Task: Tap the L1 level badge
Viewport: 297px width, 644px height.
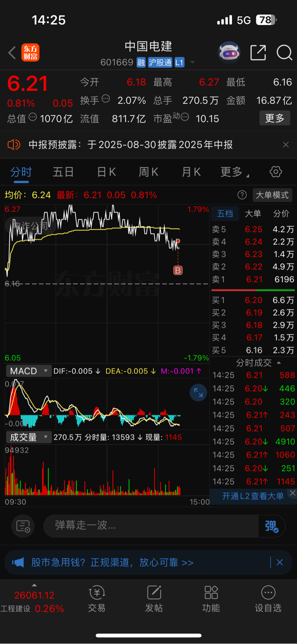Action: (179, 62)
